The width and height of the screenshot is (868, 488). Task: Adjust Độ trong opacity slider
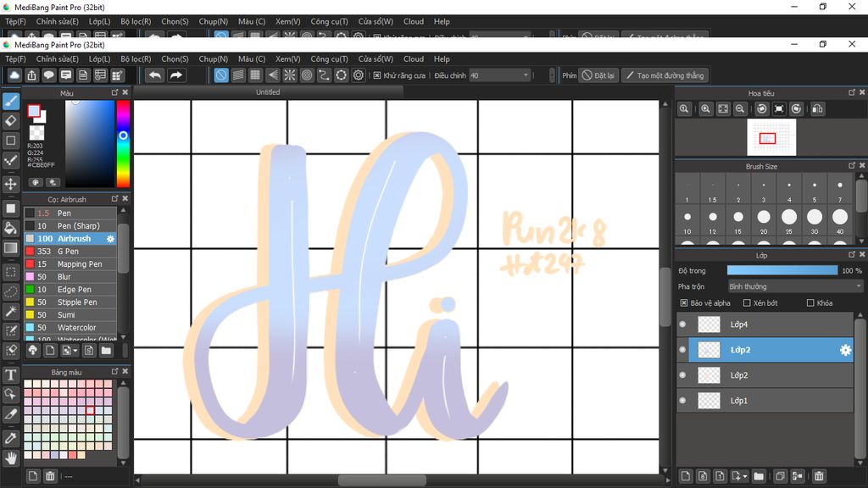[782, 270]
